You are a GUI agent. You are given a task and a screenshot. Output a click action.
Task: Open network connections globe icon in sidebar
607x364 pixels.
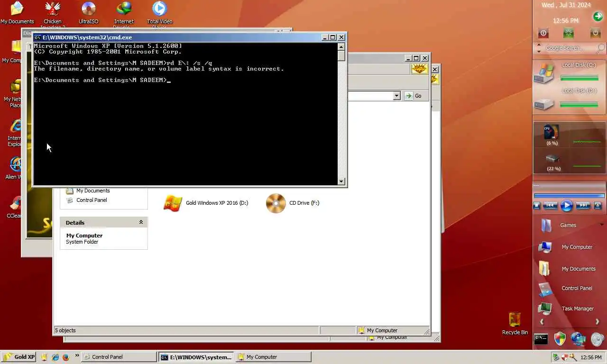[x=579, y=339]
